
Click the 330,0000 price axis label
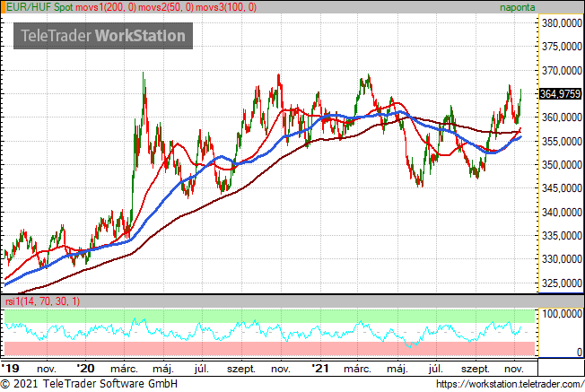coord(562,259)
